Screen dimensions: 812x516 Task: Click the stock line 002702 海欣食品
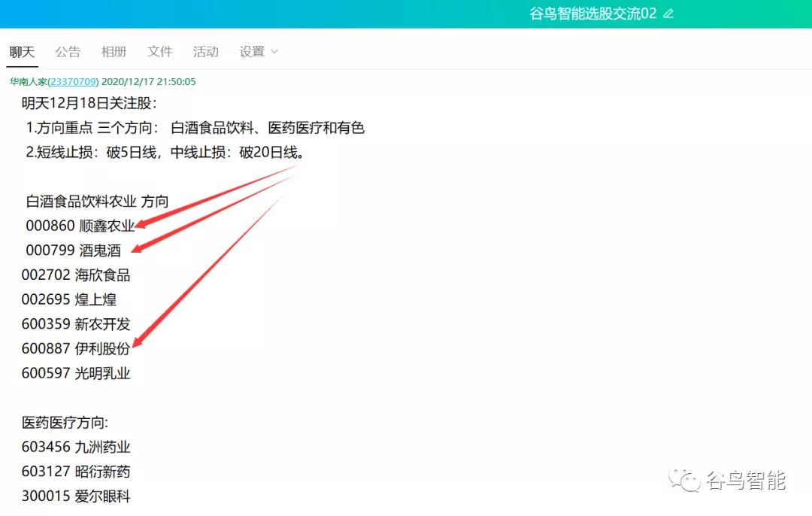(75, 275)
